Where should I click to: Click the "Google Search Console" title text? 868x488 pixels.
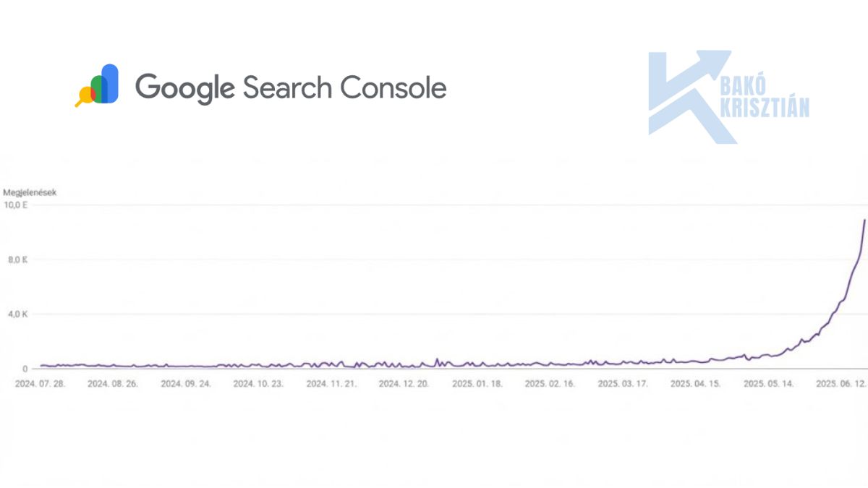click(291, 87)
